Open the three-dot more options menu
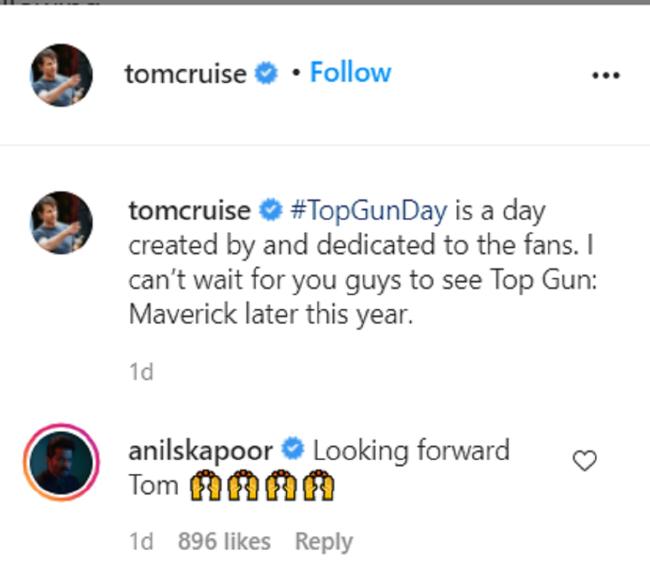The height and width of the screenshot is (573, 650). pos(606,76)
